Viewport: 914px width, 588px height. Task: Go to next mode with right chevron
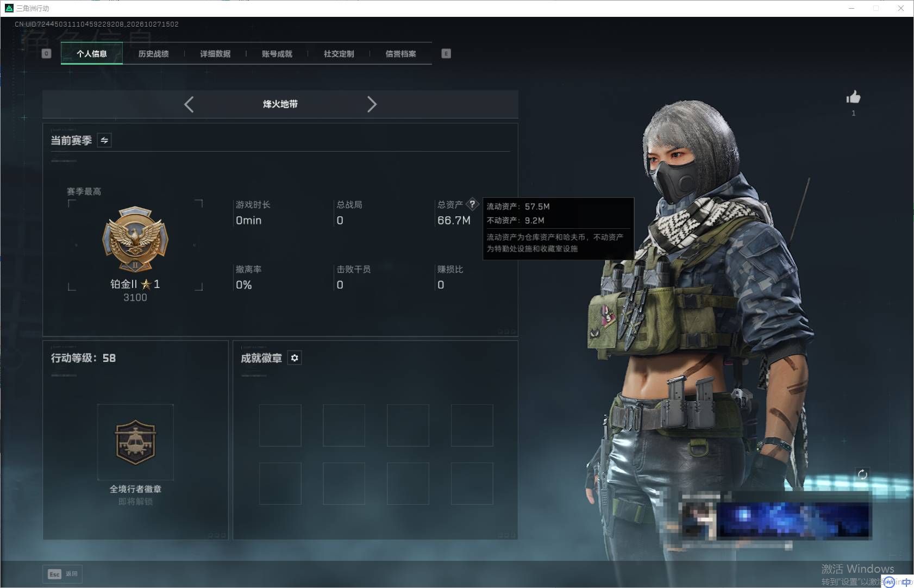372,104
